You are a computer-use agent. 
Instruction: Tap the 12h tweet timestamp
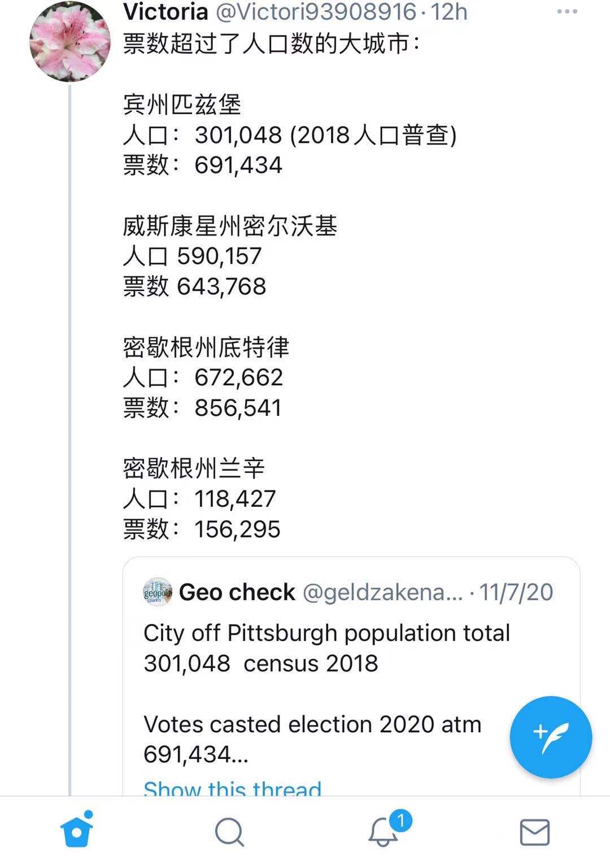pos(450,12)
